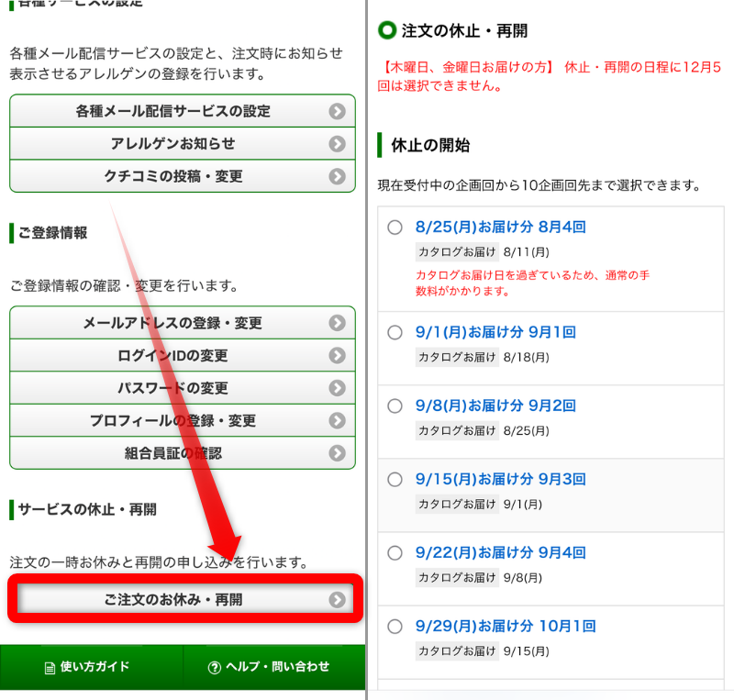Click ご注文のお休み・再開 button
Image resolution: width=734 pixels, height=700 pixels.
point(185,599)
